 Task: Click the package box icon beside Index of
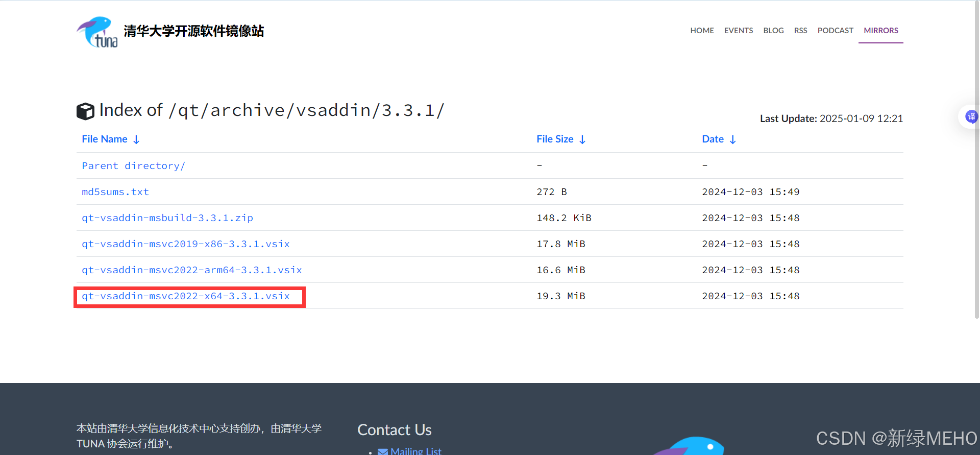click(x=85, y=111)
